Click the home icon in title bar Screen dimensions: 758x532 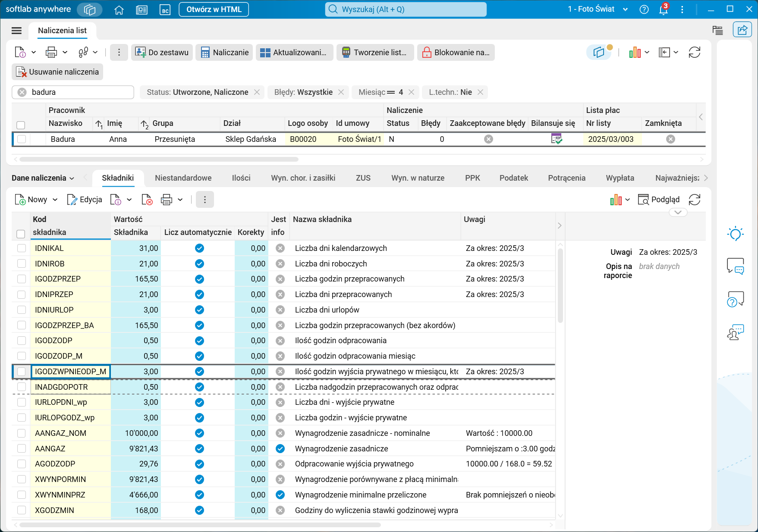tap(119, 9)
